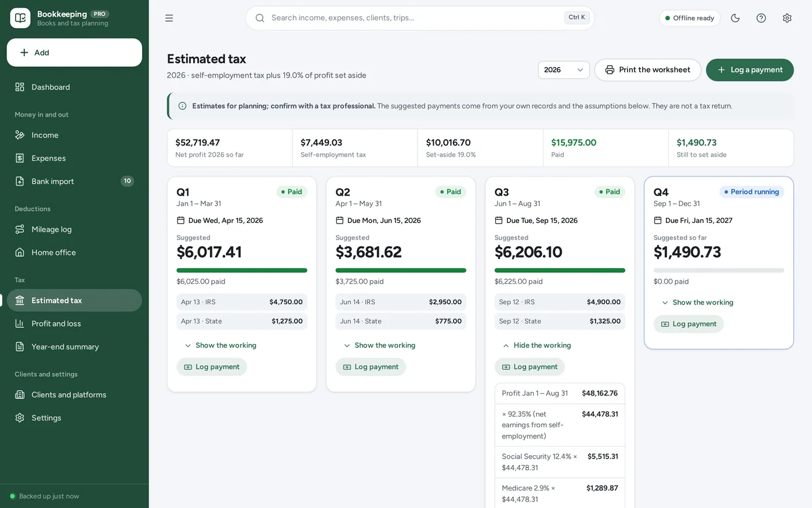Click Log payment in the Q4 card
This screenshot has width=812, height=508.
[x=688, y=324]
